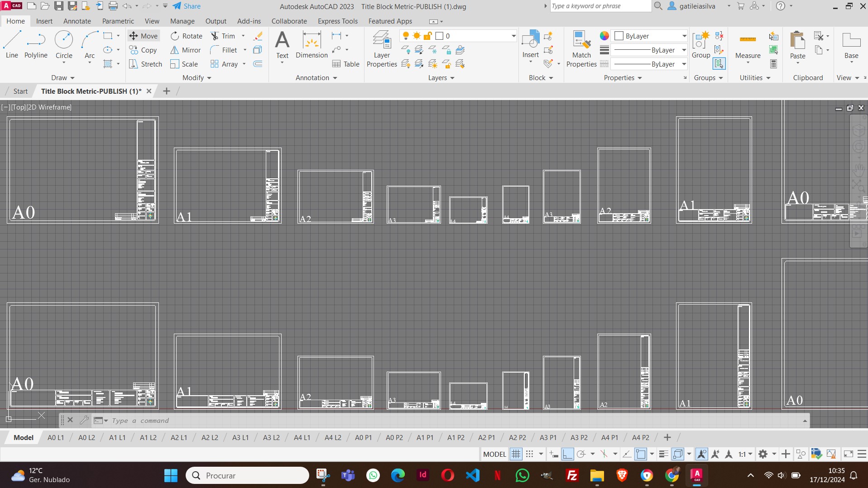Click the Save icon in quick access toolbar

(58, 6)
